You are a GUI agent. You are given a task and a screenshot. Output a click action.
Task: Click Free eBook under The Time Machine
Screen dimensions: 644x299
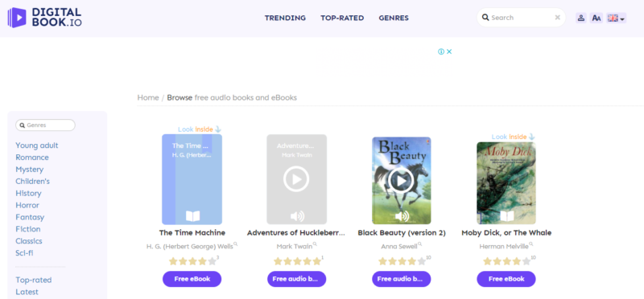[x=192, y=279]
